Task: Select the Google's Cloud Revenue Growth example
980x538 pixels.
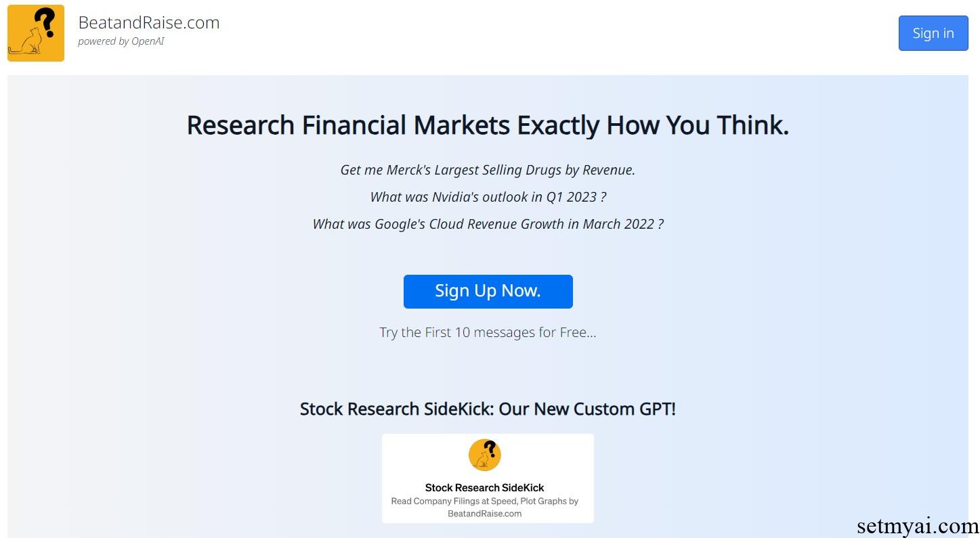Action: 488,224
